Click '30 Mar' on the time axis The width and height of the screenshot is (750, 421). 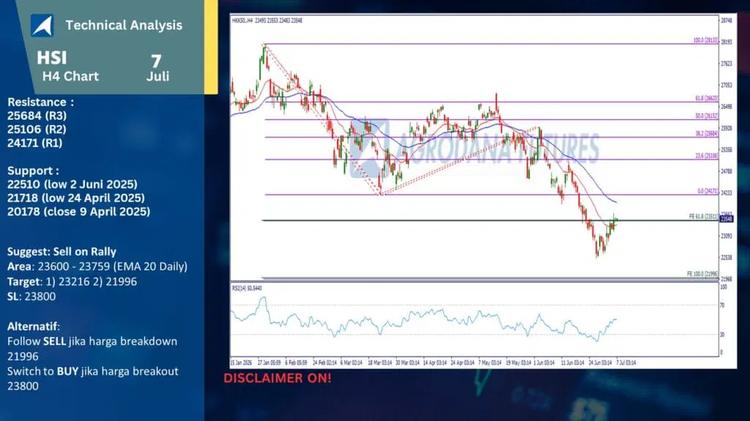coord(408,363)
